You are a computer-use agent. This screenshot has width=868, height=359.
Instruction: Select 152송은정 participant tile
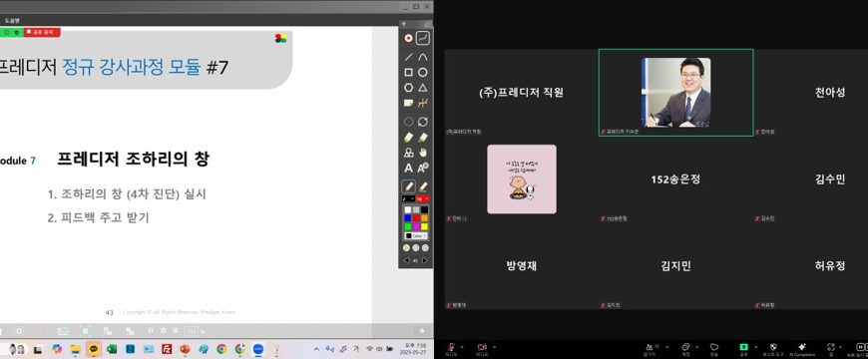675,179
